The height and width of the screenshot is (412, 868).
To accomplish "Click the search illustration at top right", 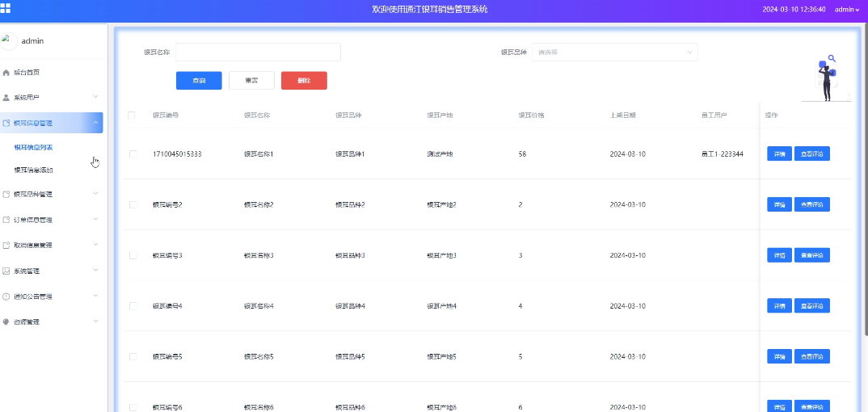I will coord(827,78).
